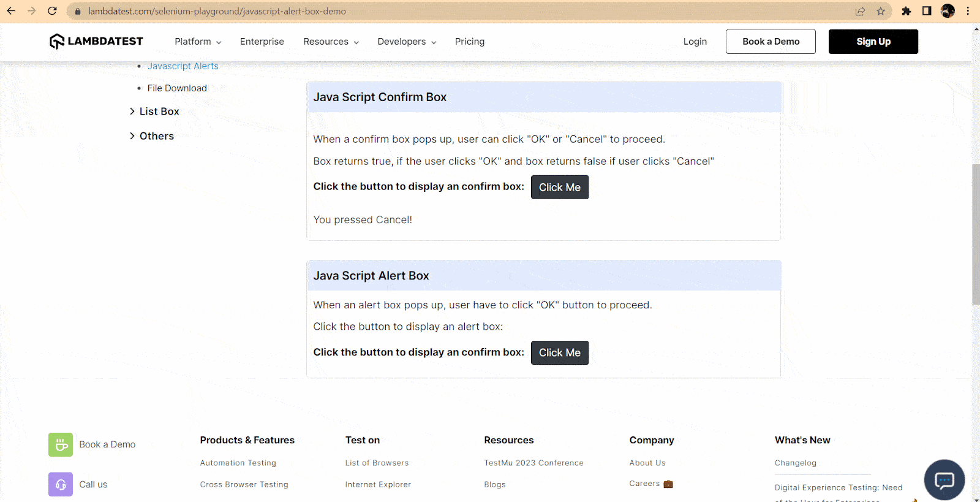Open Internet Explorer link
The width and height of the screenshot is (980, 502).
[x=378, y=484]
